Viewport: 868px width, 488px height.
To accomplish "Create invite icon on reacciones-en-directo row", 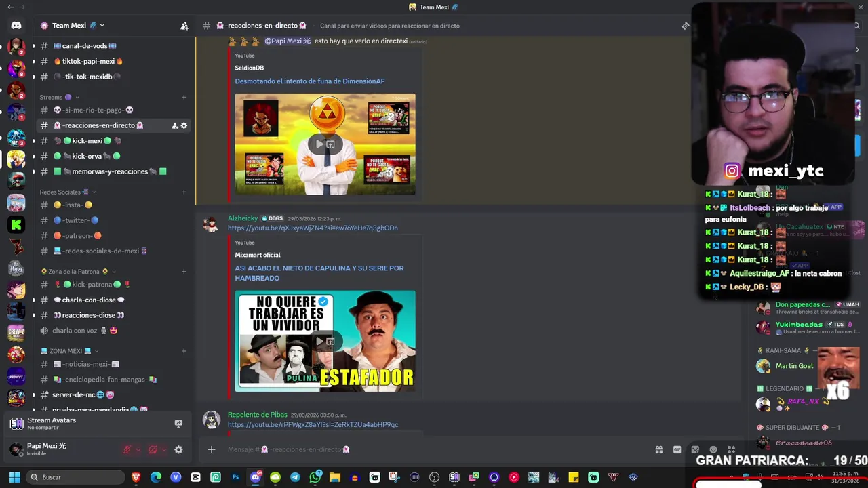I will [174, 125].
